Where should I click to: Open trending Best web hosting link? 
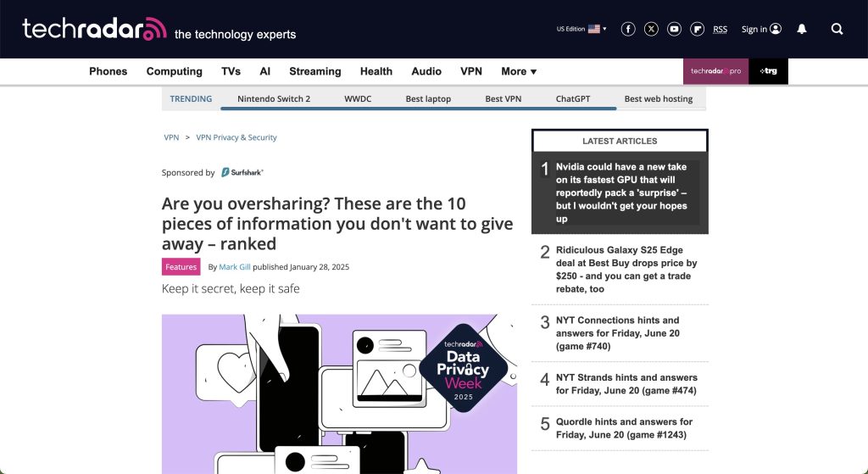(658, 98)
